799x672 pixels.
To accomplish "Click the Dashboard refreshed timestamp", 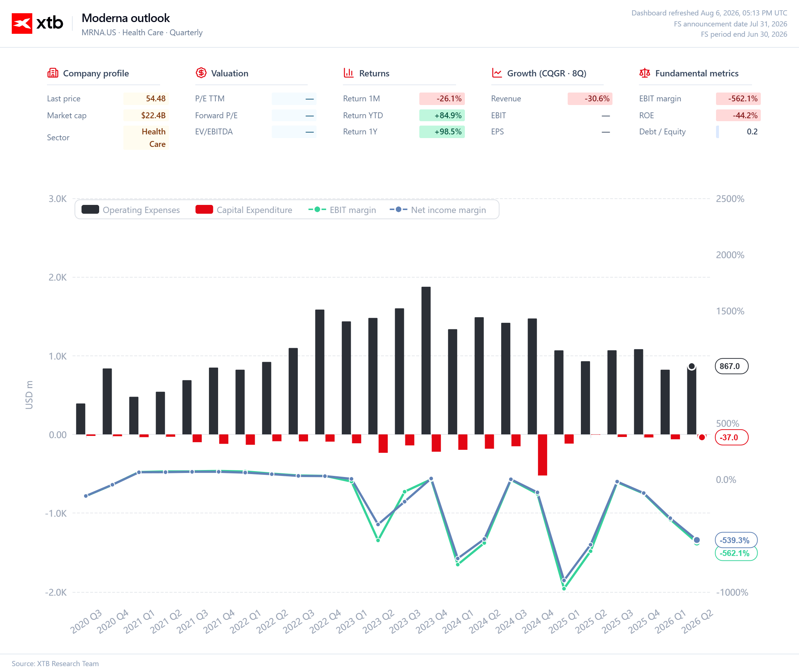I will pyautogui.click(x=709, y=13).
